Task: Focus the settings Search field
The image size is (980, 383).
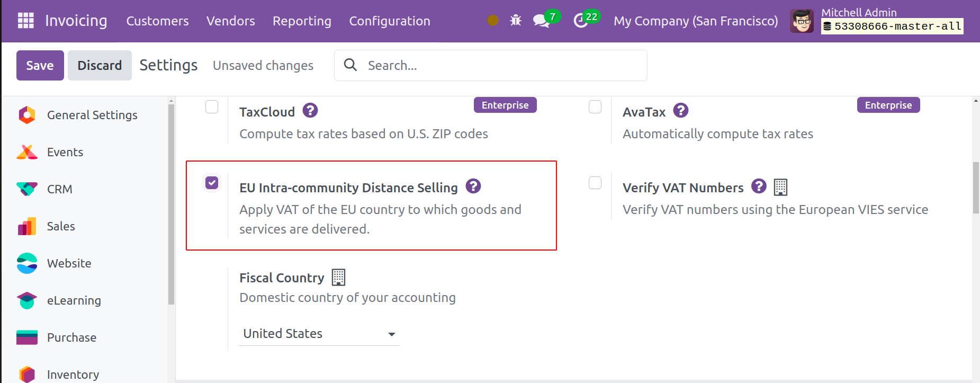Action: pyautogui.click(x=491, y=65)
